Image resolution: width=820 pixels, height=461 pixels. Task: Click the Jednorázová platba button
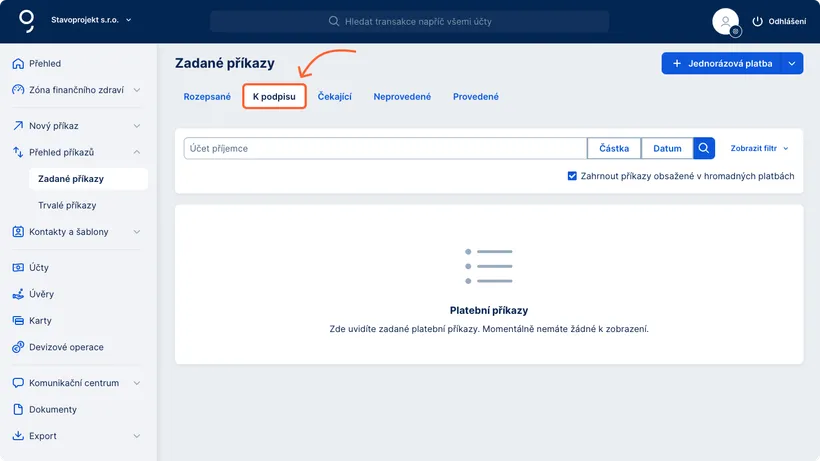click(721, 63)
